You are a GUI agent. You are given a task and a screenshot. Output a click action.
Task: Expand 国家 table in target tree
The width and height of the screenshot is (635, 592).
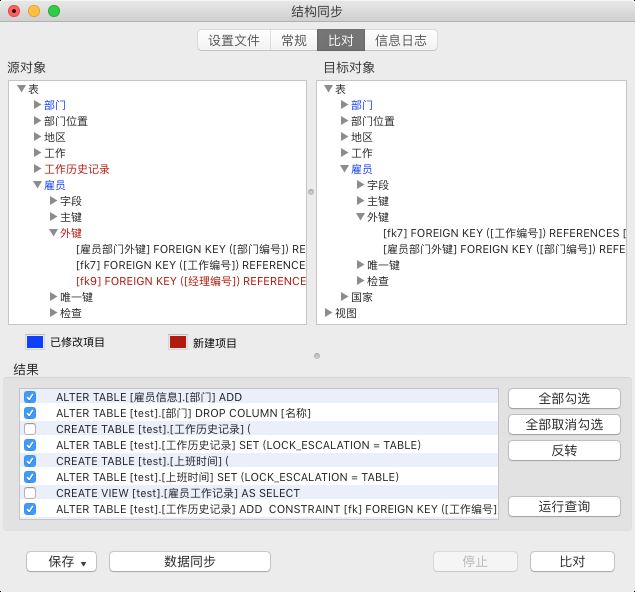(345, 297)
